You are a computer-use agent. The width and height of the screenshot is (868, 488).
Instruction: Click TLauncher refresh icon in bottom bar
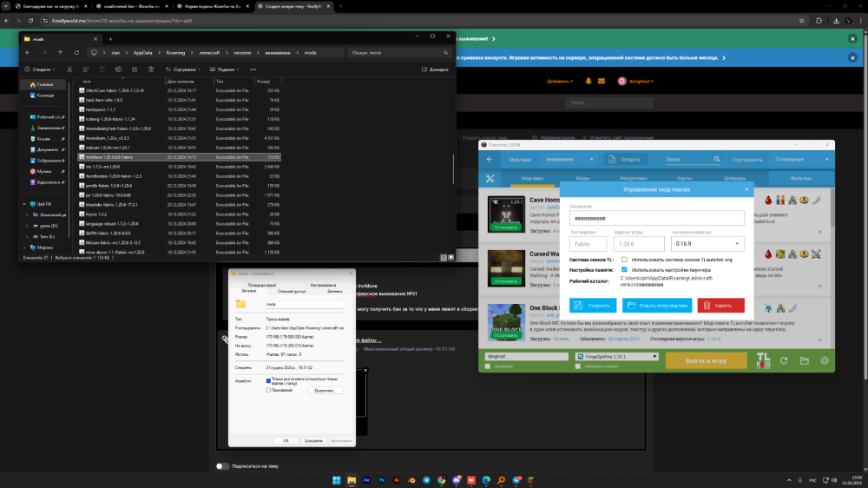point(784,360)
